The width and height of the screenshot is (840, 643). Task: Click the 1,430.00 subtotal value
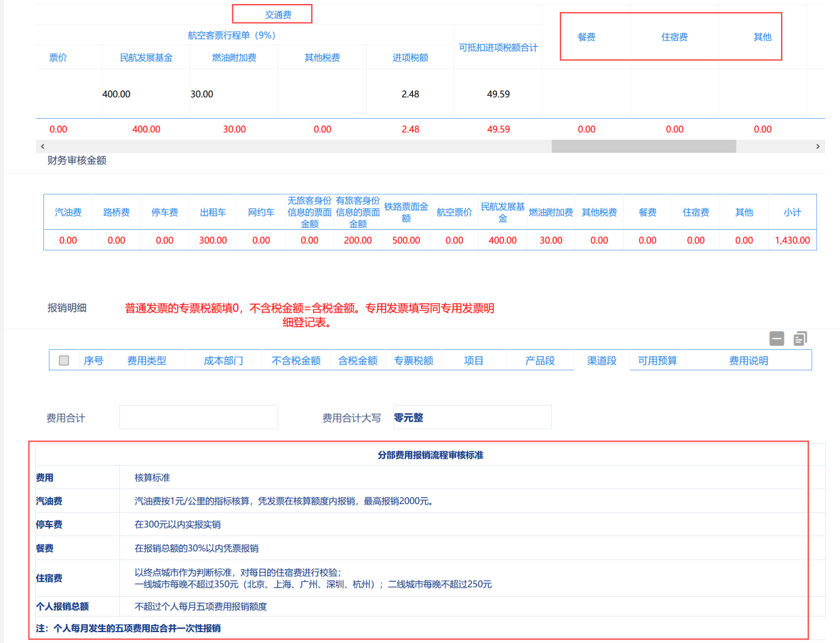click(x=793, y=240)
